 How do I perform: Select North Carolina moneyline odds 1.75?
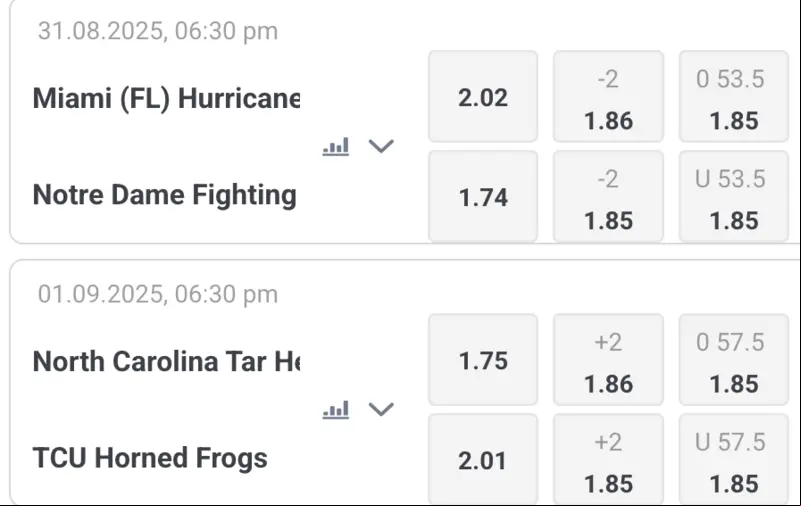pos(483,360)
